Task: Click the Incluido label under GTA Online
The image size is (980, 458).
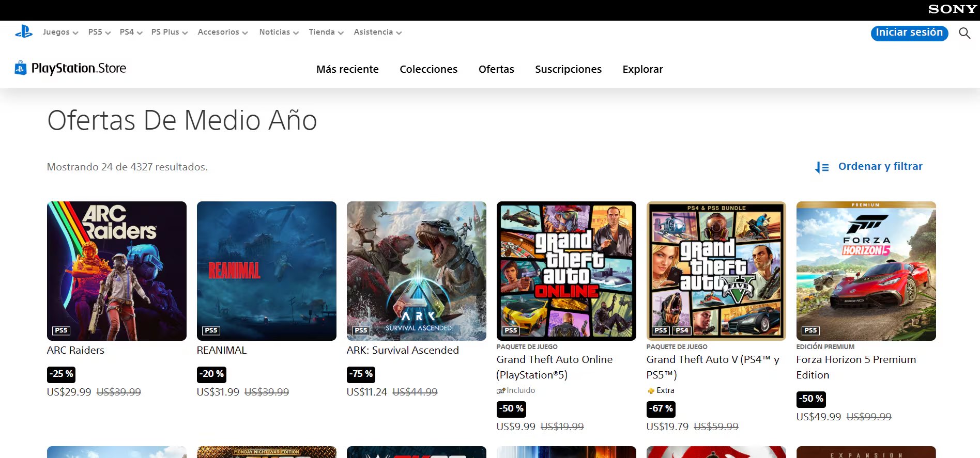Action: pyautogui.click(x=521, y=390)
